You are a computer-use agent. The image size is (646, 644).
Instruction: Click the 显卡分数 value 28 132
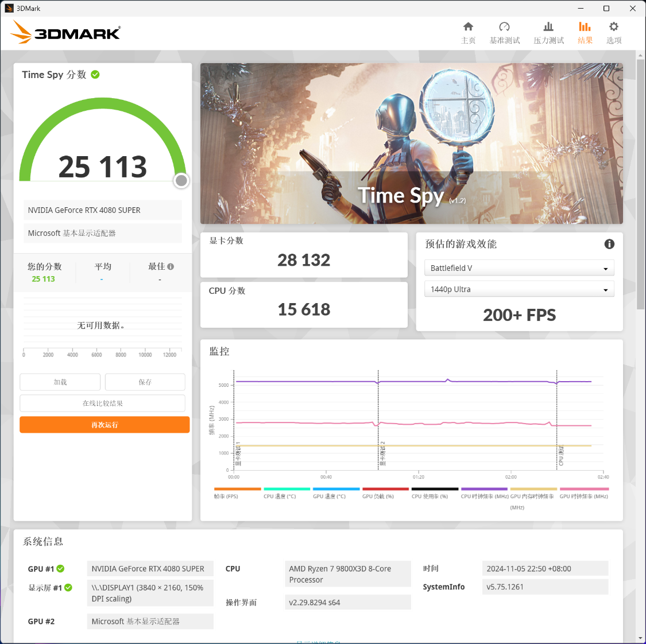[304, 260]
